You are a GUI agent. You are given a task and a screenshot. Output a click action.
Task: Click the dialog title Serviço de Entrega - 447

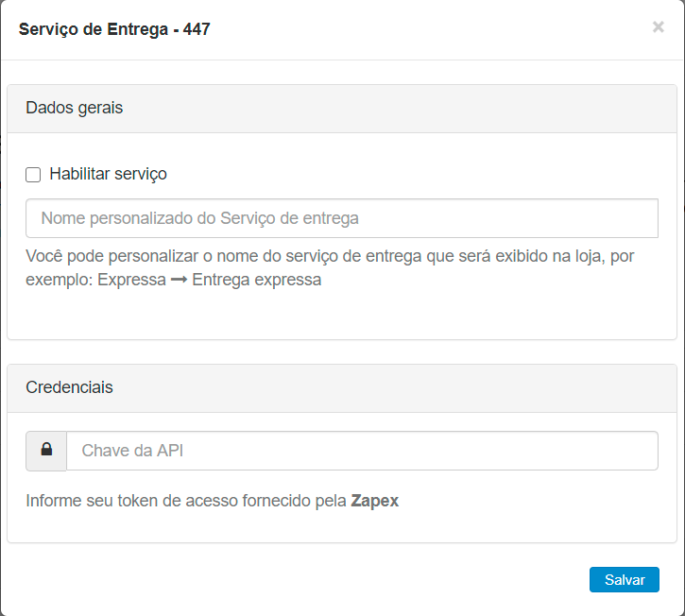point(114,29)
